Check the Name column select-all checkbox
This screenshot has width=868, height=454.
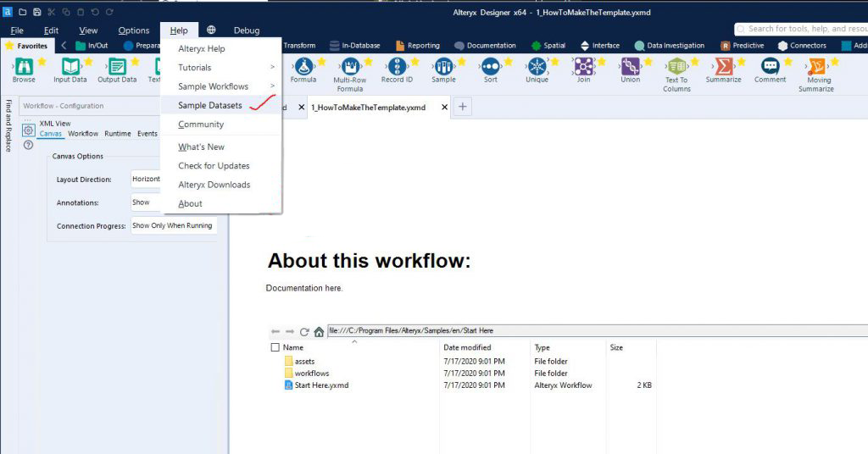point(275,347)
